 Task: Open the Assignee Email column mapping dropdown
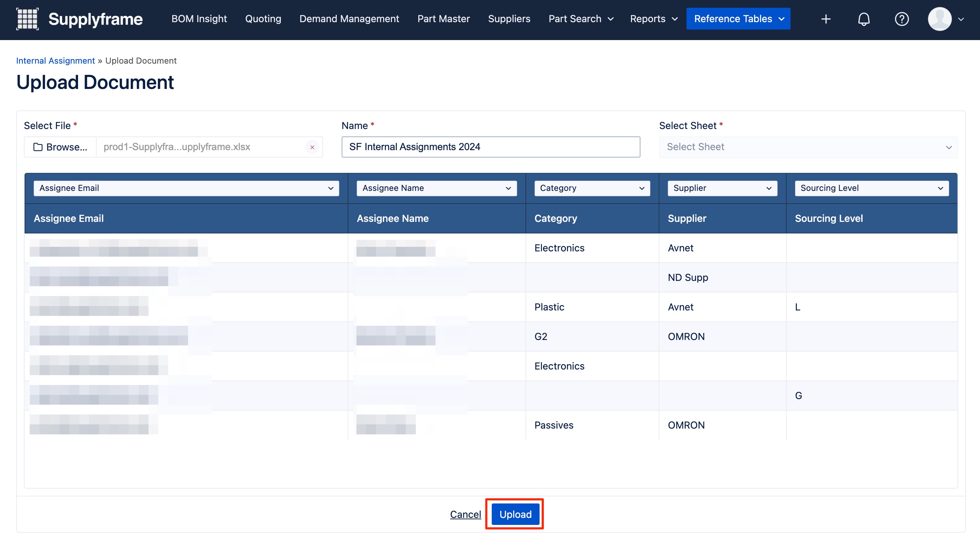click(186, 188)
